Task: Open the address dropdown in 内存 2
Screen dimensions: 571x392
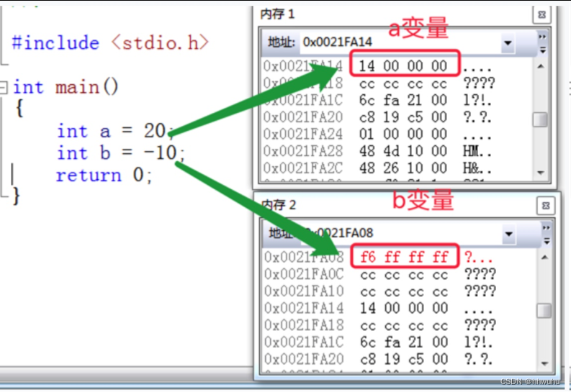Action: (x=509, y=234)
